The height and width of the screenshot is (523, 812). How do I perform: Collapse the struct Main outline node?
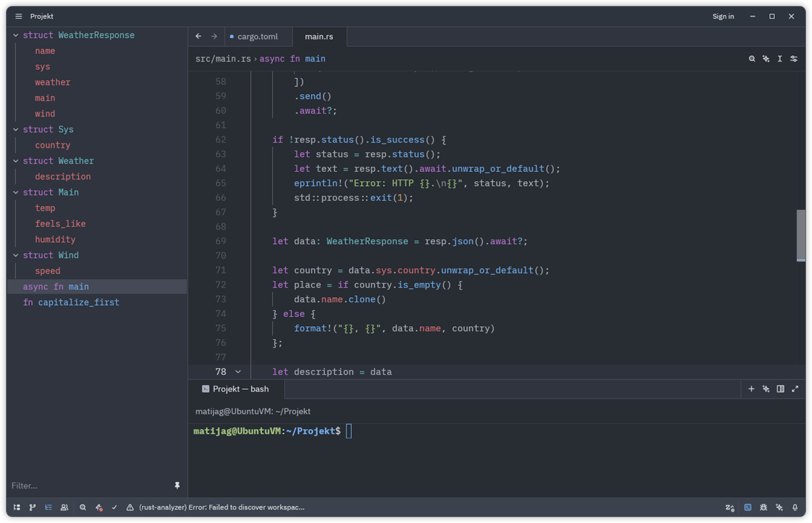pos(16,192)
